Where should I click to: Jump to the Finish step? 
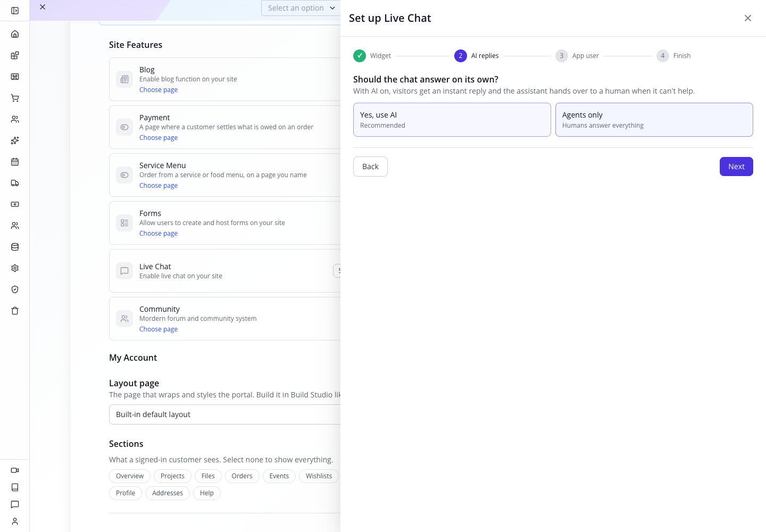click(673, 56)
